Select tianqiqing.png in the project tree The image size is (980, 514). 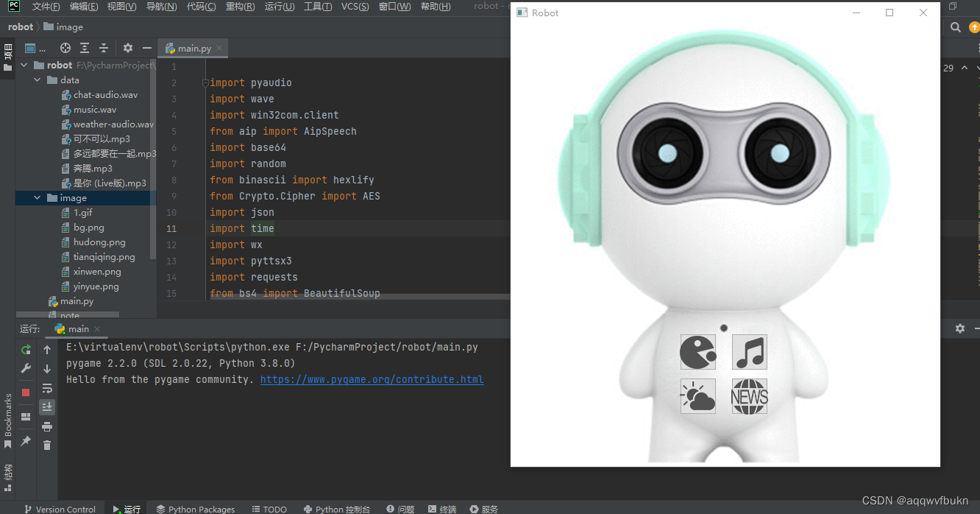click(x=104, y=257)
